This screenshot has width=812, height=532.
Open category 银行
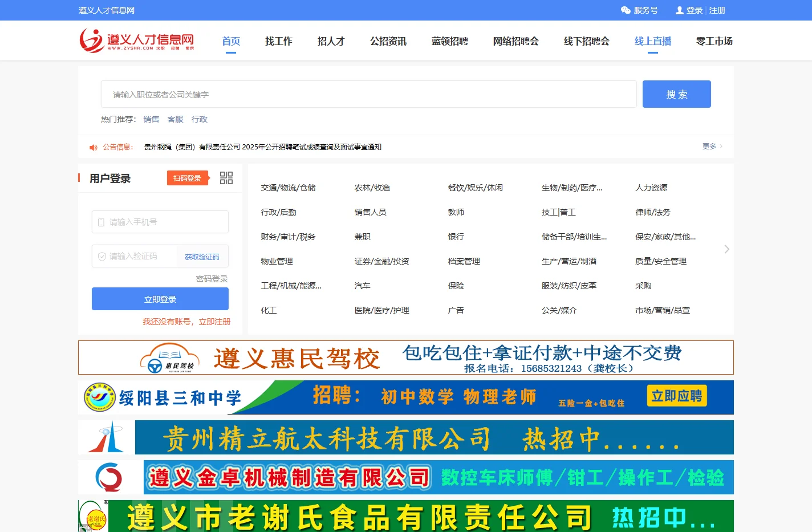(x=456, y=237)
